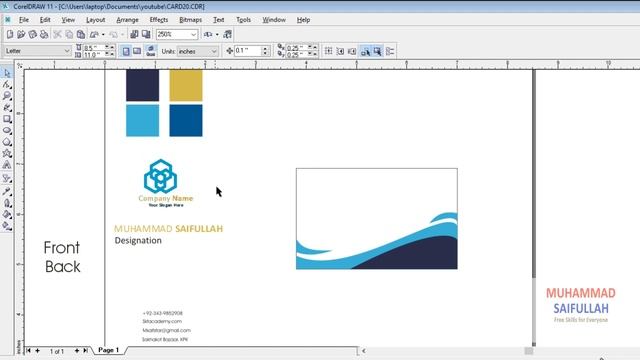Toggle Snap to Grid

coord(328,51)
